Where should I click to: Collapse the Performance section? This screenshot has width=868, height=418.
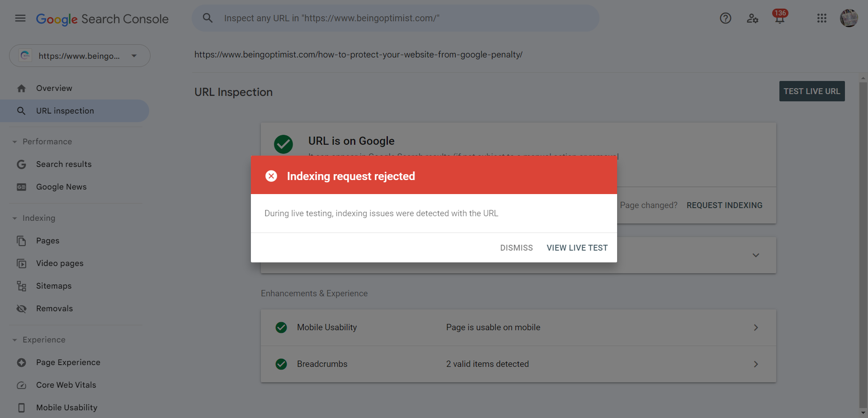[14, 142]
